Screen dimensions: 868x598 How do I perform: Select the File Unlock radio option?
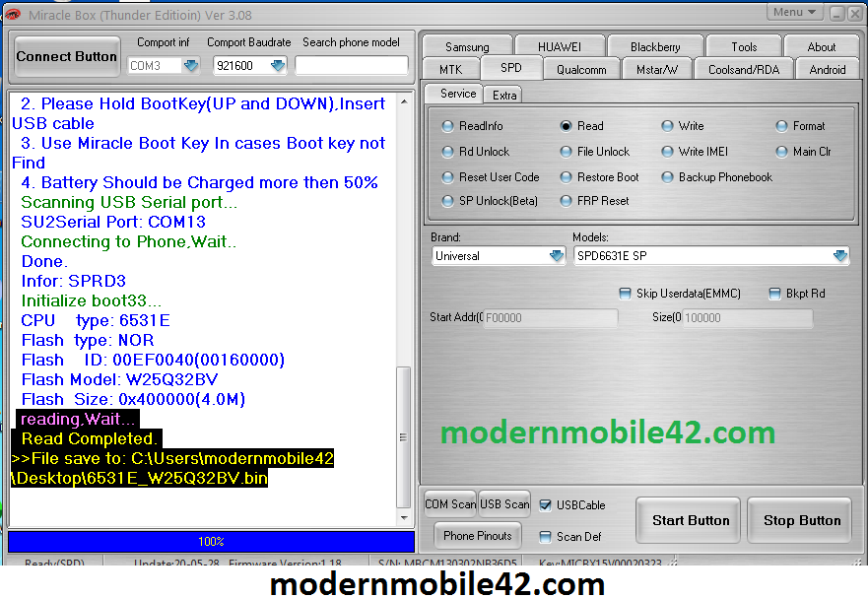[x=595, y=152]
